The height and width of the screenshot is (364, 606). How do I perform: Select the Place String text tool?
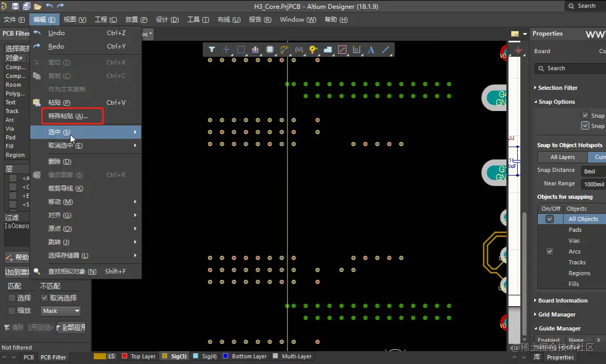371,50
